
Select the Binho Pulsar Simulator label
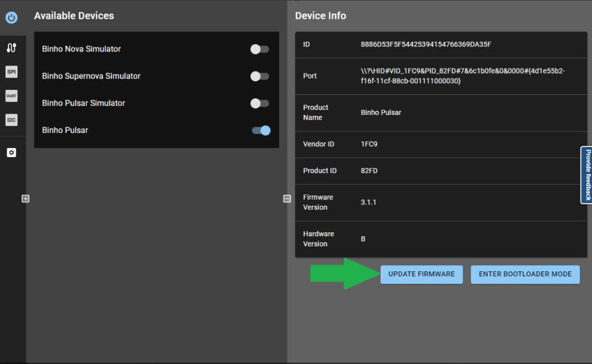click(84, 103)
